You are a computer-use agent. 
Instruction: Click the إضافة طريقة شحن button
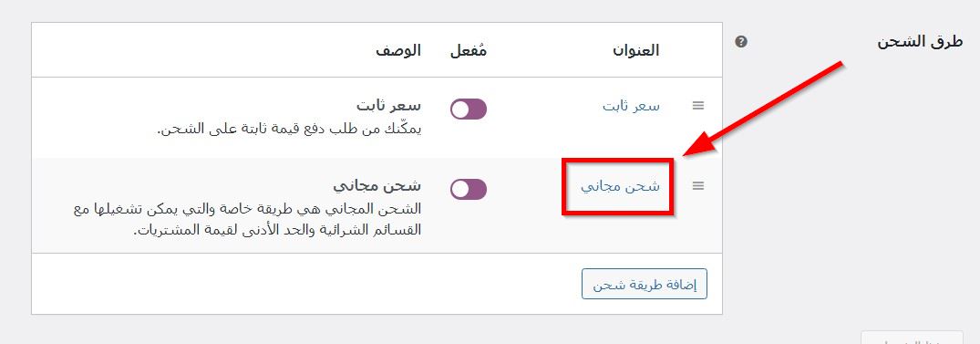[x=645, y=284]
